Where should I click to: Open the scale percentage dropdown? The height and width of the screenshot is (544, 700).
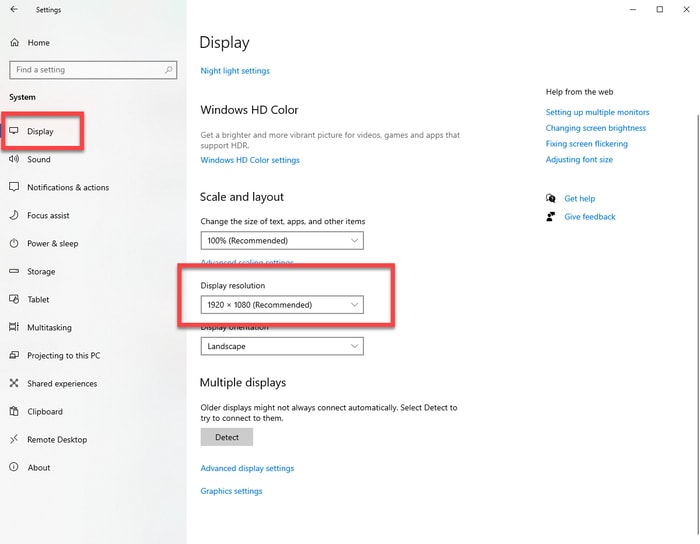coord(282,241)
